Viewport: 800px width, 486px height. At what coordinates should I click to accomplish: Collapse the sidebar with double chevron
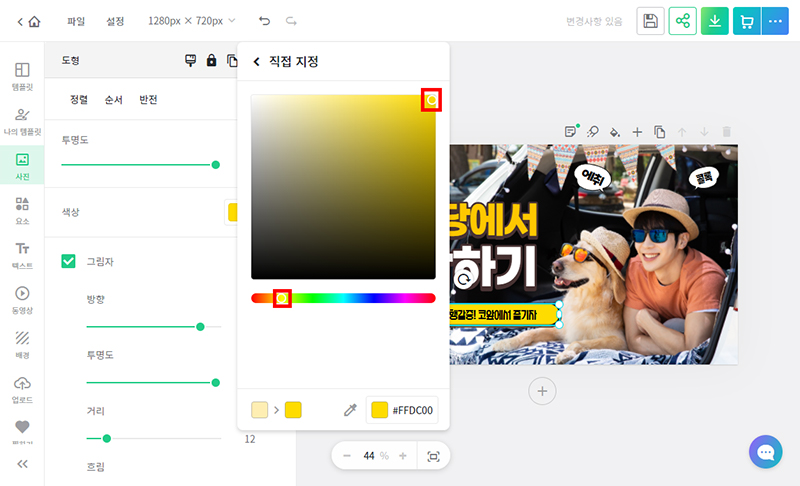pyautogui.click(x=22, y=464)
